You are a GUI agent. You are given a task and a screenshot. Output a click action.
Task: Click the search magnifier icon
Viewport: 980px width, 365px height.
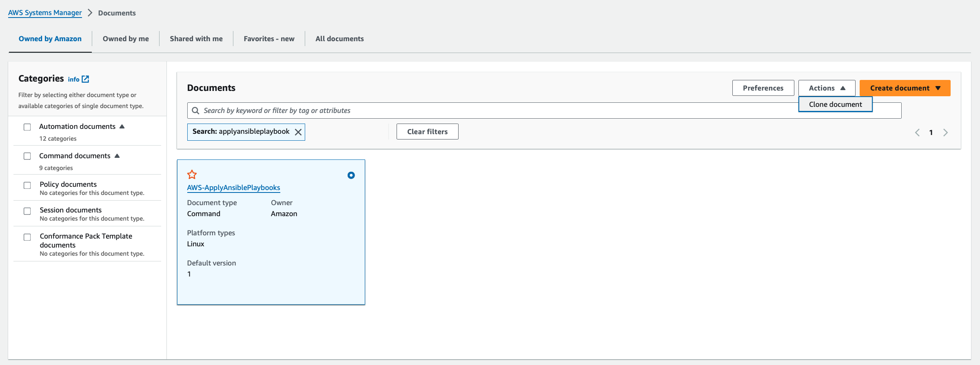195,111
